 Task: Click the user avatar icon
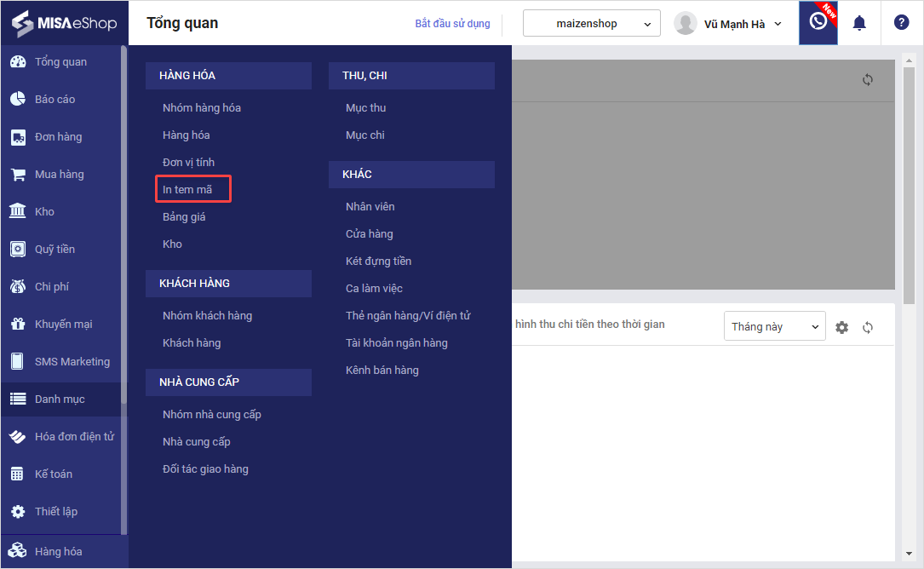point(686,23)
